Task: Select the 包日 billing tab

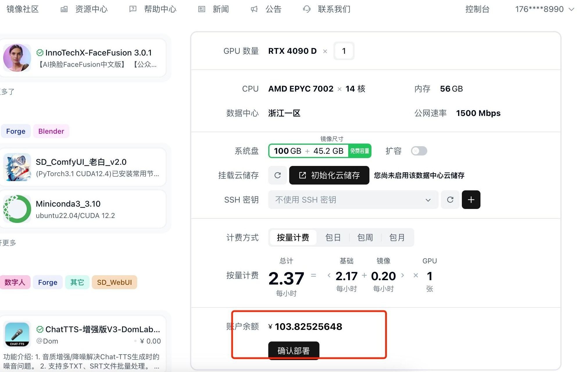Action: (333, 237)
